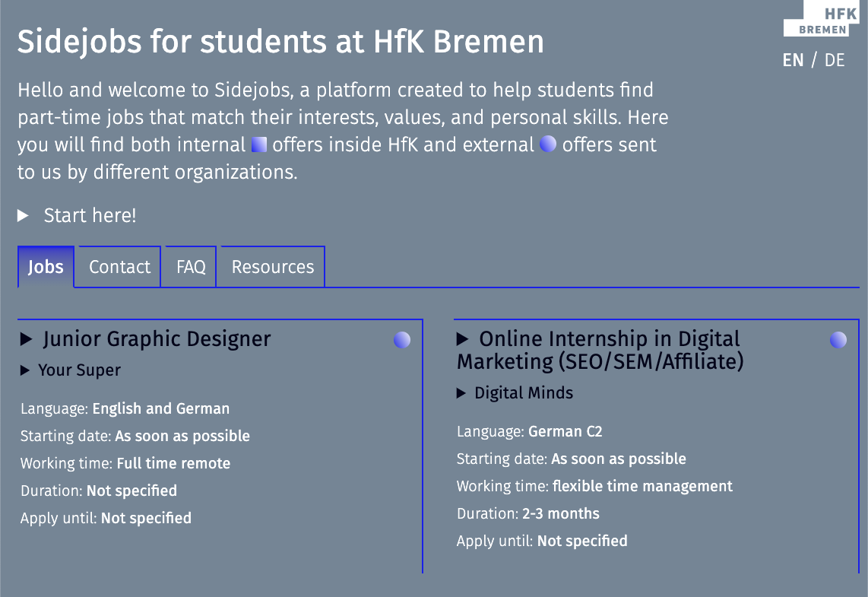Open the Contact tab
Image resolution: width=868 pixels, height=597 pixels.
pos(119,267)
